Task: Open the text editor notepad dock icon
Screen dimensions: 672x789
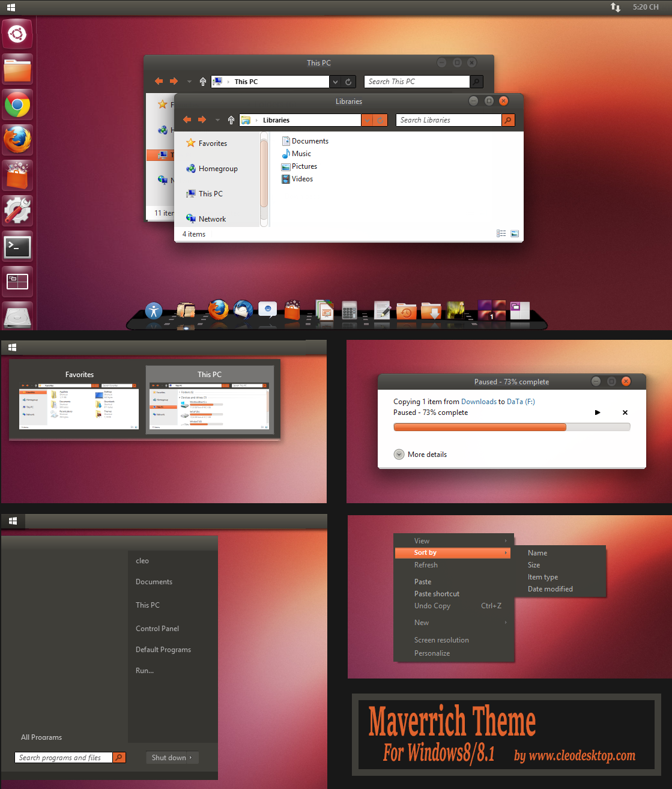Action: (382, 310)
